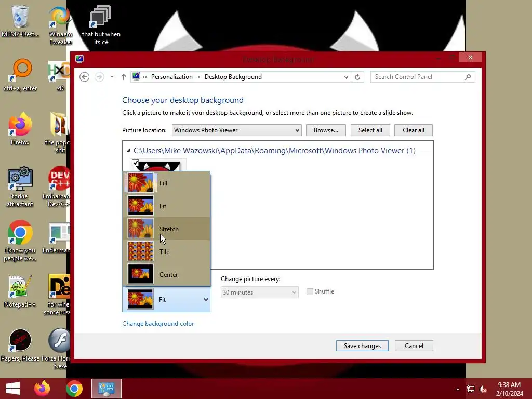532x399 pixels.
Task: Select the HxD desktop shortcut labeled xD
Action: click(60, 76)
